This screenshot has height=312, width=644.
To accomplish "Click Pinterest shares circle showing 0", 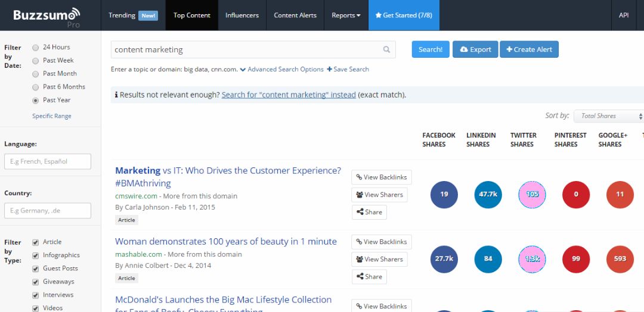I will (x=576, y=194).
